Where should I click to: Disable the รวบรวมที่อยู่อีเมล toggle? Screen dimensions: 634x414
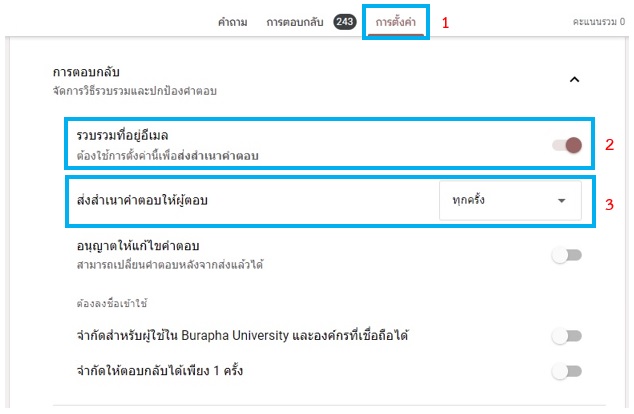tap(567, 146)
